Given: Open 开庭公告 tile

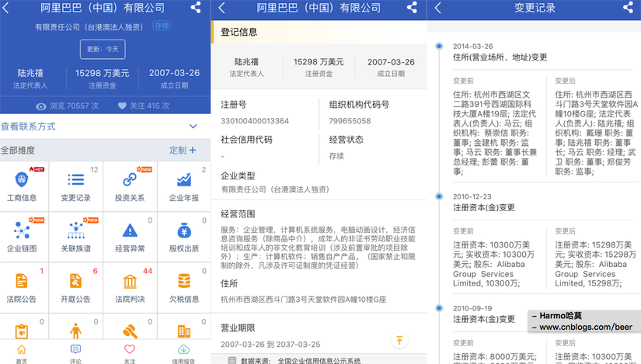Looking at the screenshot, I should pyautogui.click(x=75, y=288).
